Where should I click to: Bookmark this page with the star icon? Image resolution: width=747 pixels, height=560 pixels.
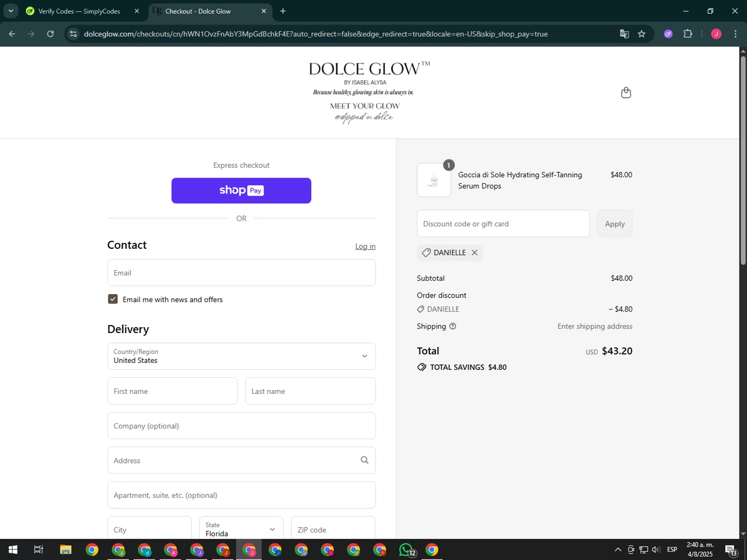[x=641, y=34]
